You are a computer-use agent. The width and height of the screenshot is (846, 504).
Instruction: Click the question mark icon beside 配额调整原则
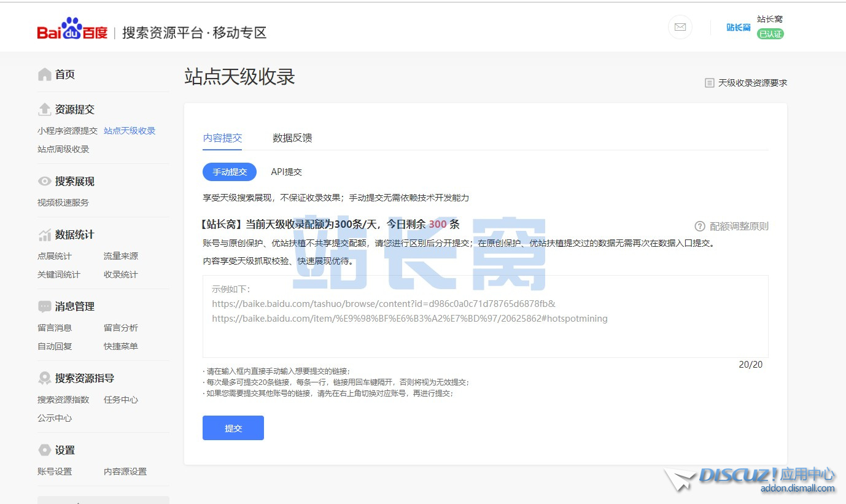pos(699,227)
